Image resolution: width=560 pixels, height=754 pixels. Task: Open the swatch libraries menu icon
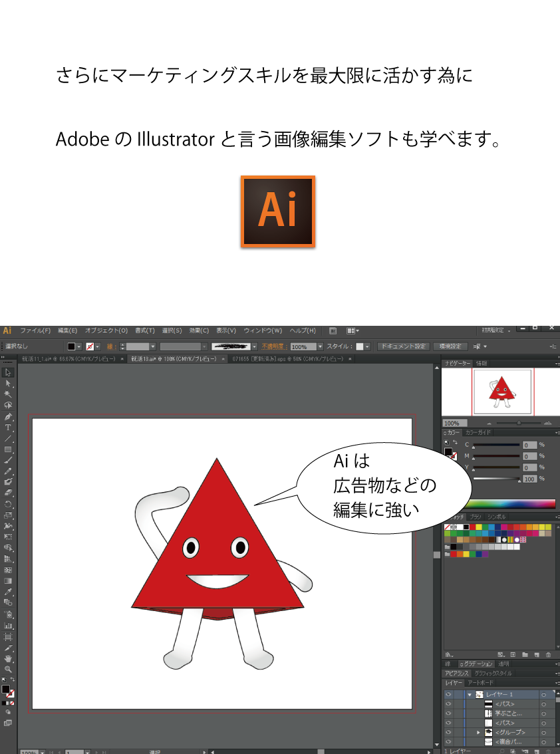pos(449,654)
